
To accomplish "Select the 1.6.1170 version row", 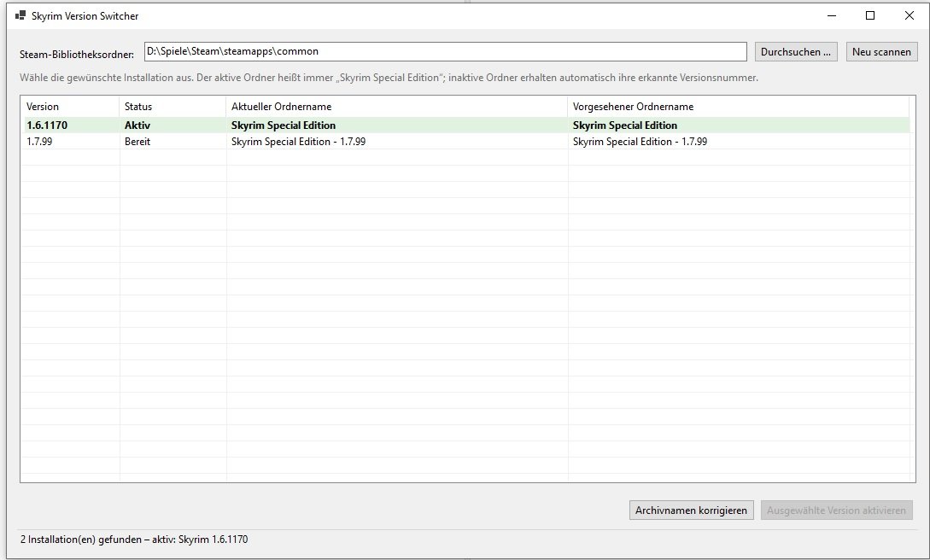I will point(465,125).
